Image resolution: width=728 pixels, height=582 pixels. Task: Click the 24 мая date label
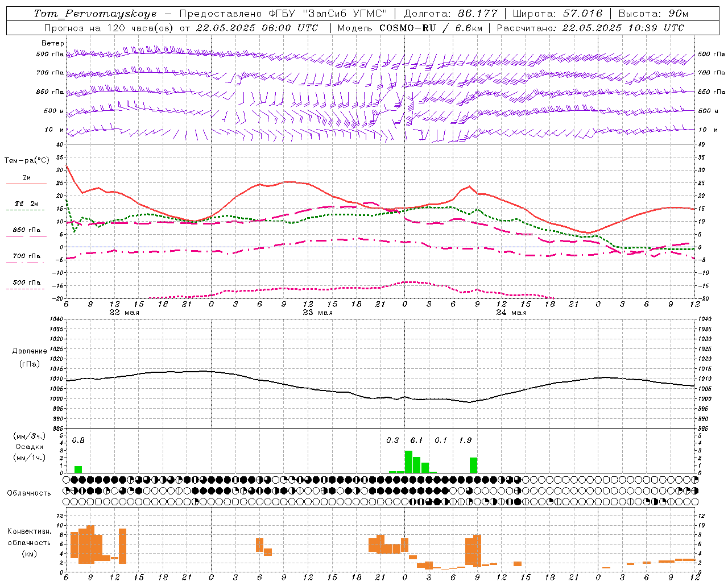(x=511, y=313)
